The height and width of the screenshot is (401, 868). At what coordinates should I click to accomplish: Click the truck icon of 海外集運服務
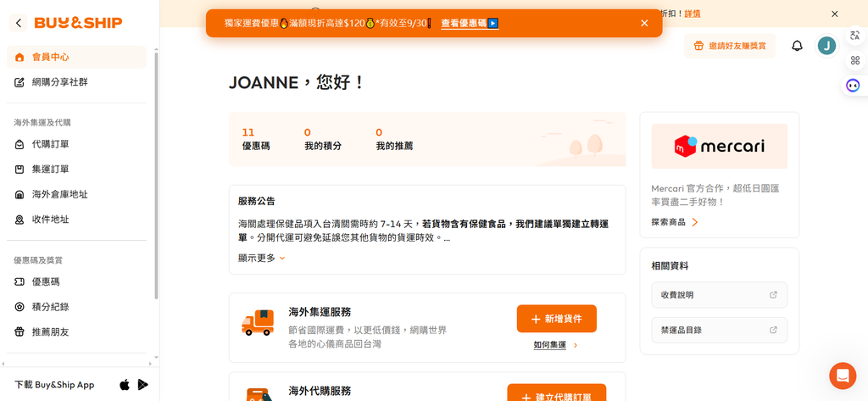click(258, 323)
